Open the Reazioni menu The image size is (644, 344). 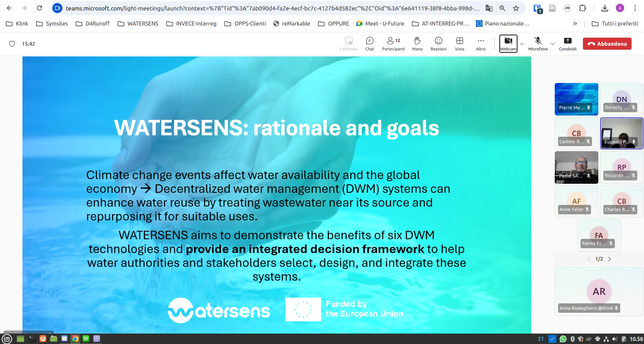(x=438, y=44)
